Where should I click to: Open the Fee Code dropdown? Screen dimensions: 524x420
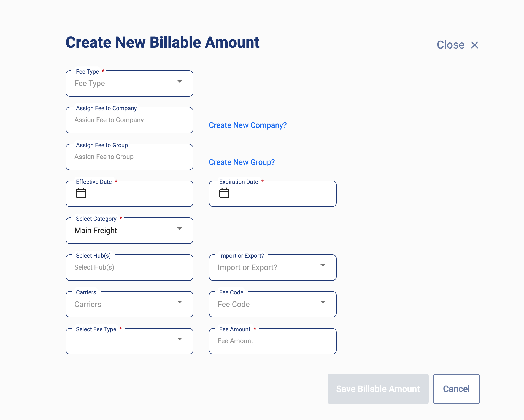[323, 302]
